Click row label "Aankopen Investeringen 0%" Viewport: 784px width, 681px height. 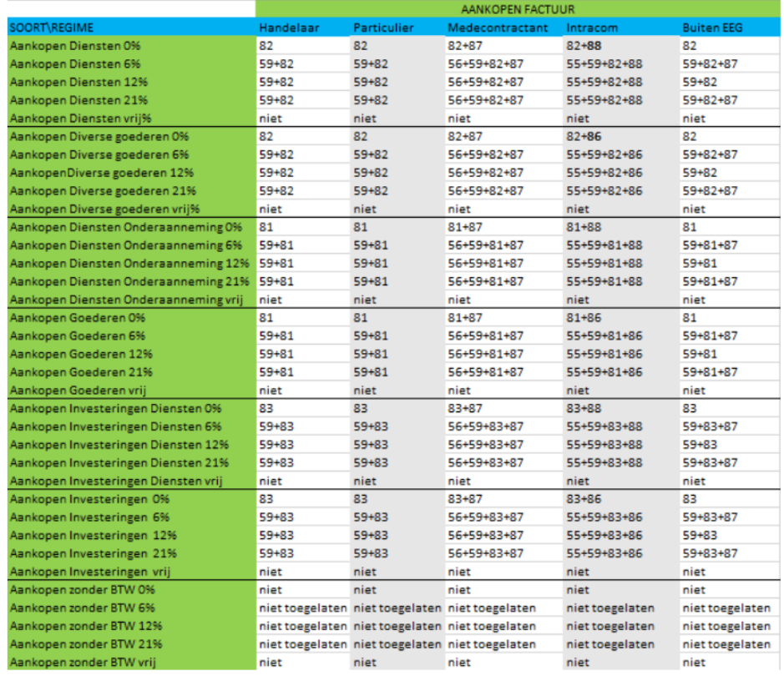(x=89, y=499)
